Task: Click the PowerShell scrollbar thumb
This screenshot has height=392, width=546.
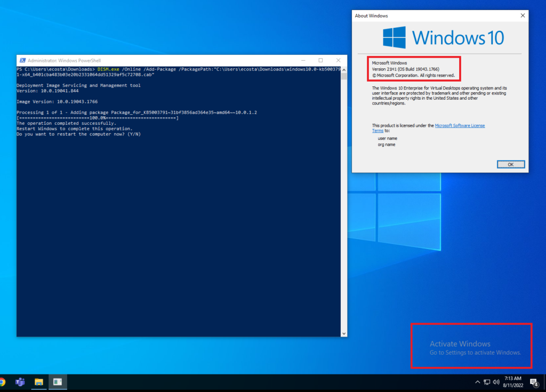Action: coord(344,76)
